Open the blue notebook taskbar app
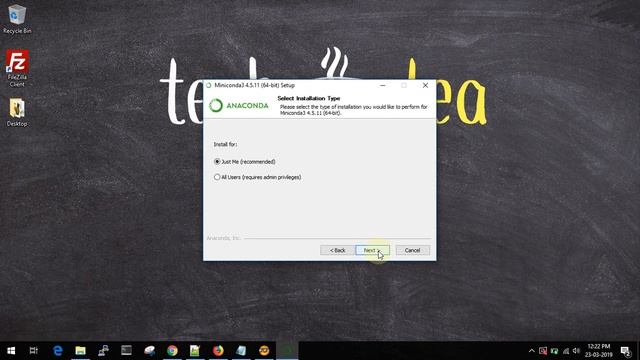The height and width of the screenshot is (360, 640). (241, 351)
